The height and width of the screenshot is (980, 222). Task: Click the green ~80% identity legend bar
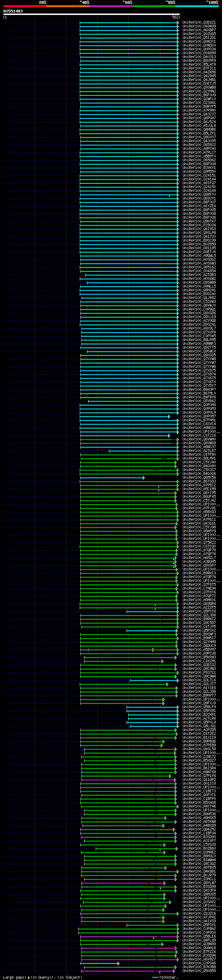click(154, 6)
